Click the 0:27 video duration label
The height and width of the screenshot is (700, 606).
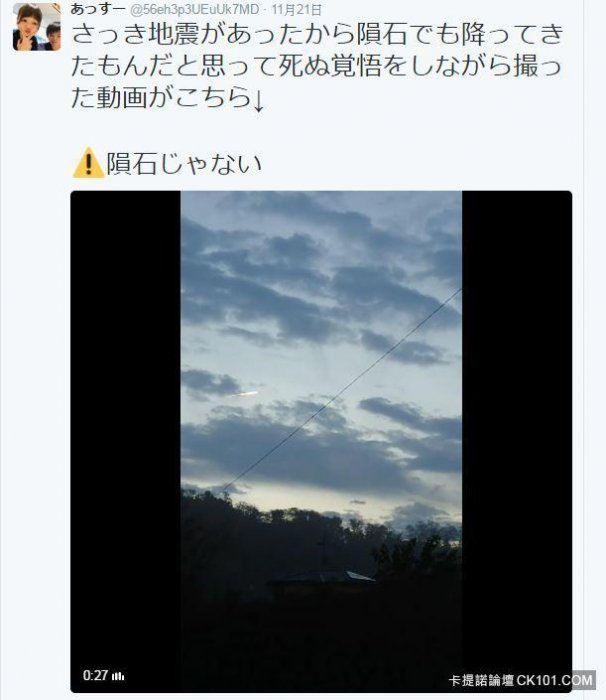[x=95, y=675]
